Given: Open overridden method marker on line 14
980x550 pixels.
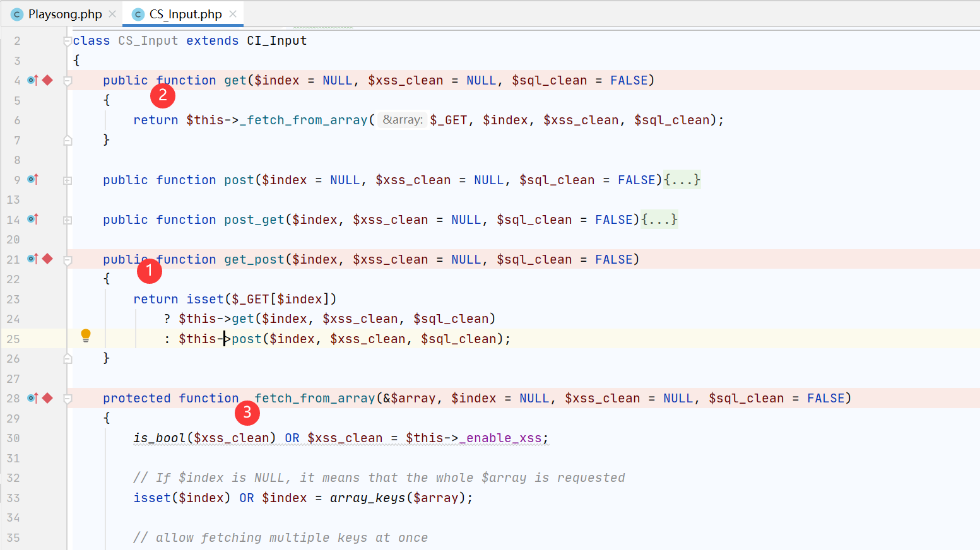Looking at the screenshot, I should tap(33, 219).
